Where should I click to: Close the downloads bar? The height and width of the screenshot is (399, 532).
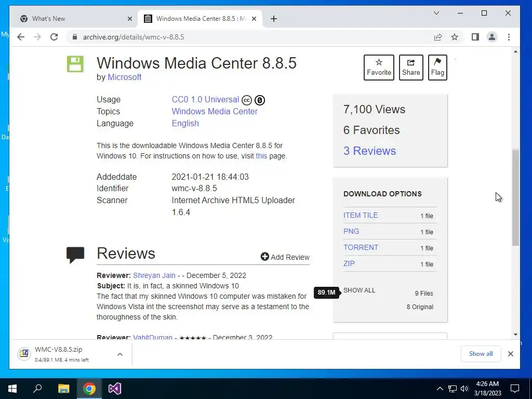click(510, 353)
